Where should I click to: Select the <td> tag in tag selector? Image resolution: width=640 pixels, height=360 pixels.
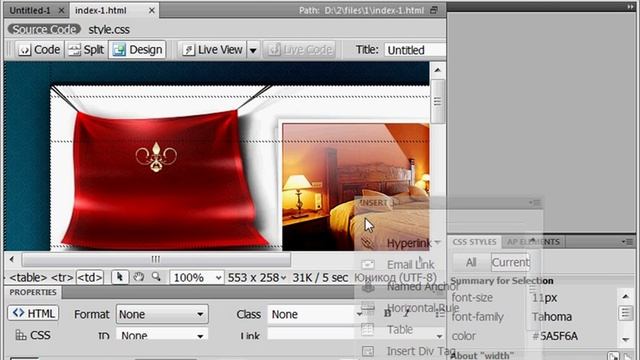point(90,278)
